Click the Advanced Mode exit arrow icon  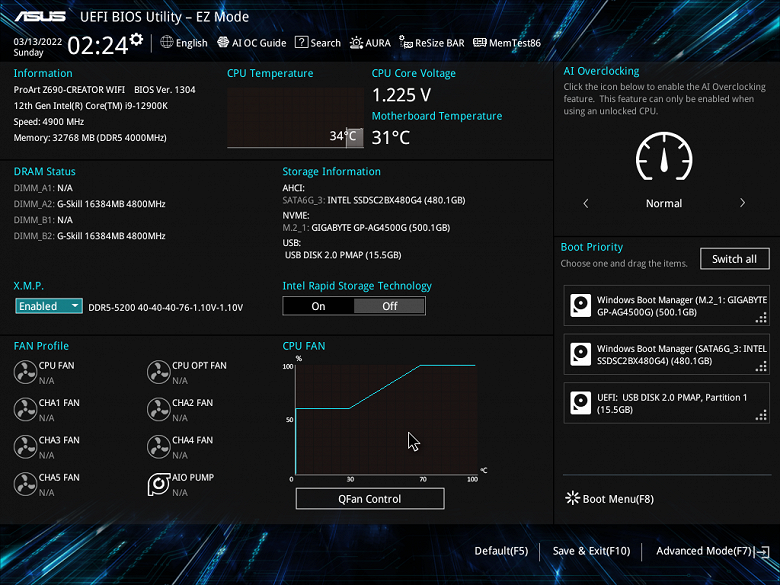762,552
